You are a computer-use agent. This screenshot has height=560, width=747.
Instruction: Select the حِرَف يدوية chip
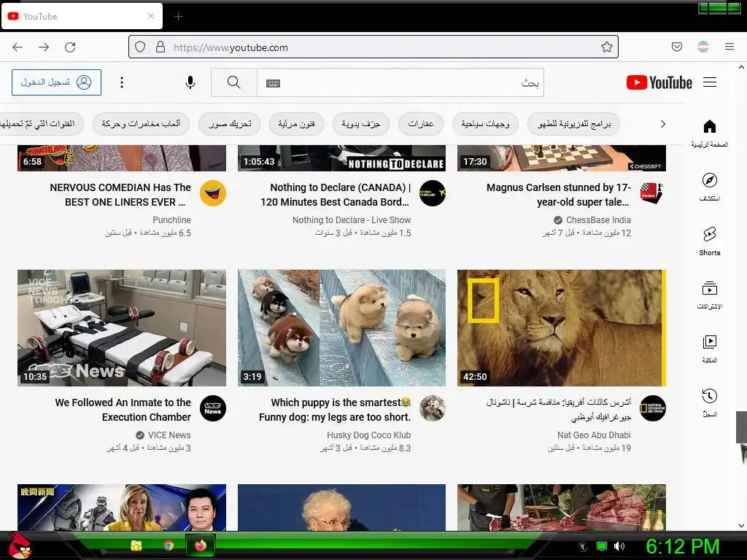(x=360, y=124)
